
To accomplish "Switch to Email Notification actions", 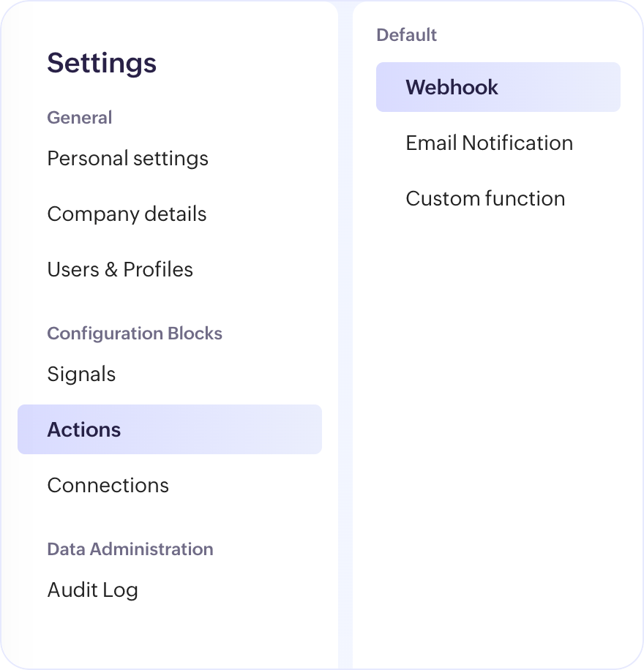I will [x=489, y=143].
